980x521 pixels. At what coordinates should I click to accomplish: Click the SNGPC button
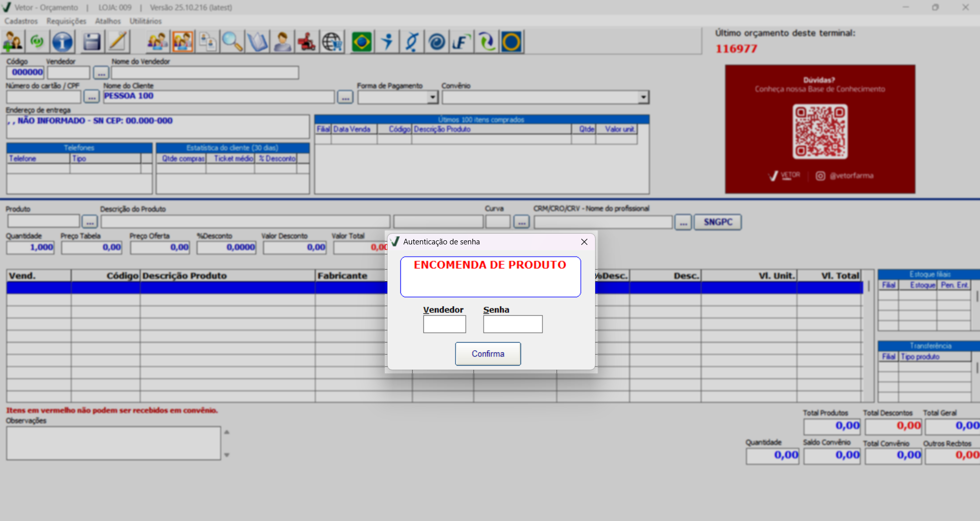(x=718, y=222)
